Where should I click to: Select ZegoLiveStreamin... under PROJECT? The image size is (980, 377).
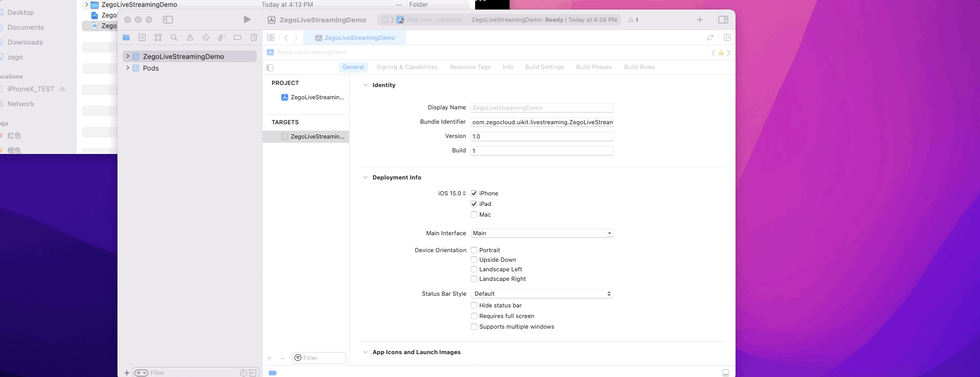312,97
